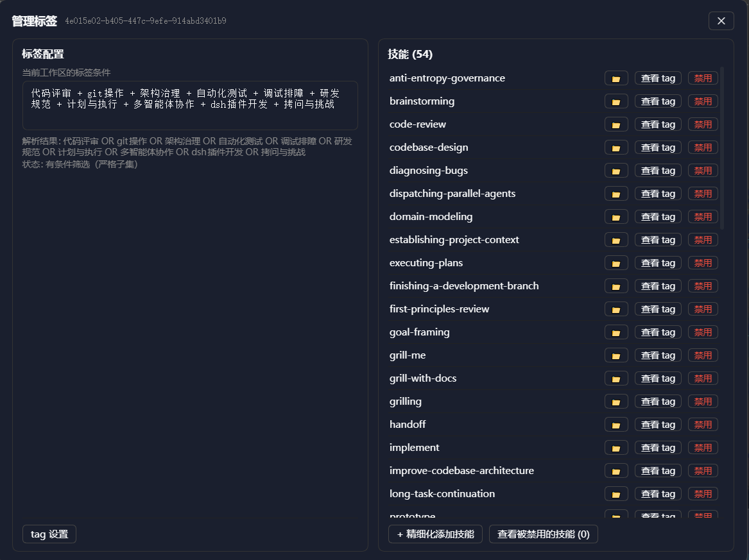This screenshot has height=560, width=749.
Task: Open folder for first-principles-review skill
Action: point(616,309)
